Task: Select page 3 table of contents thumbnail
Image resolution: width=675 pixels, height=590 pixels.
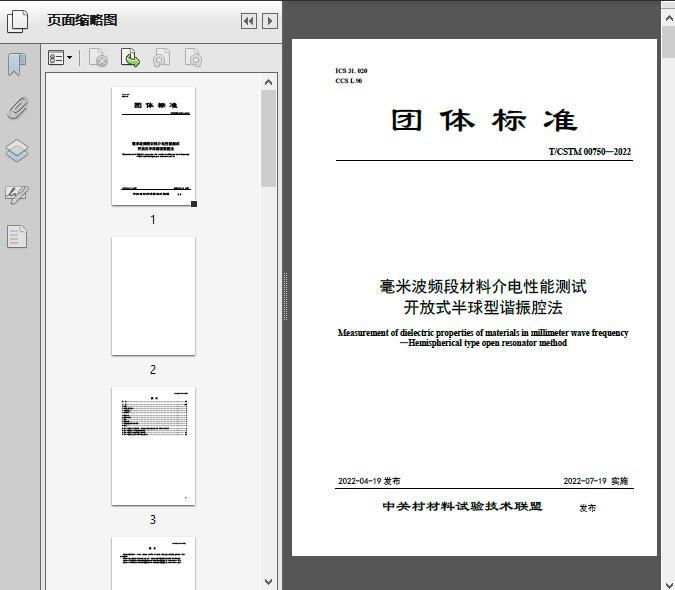Action: pyautogui.click(x=153, y=446)
